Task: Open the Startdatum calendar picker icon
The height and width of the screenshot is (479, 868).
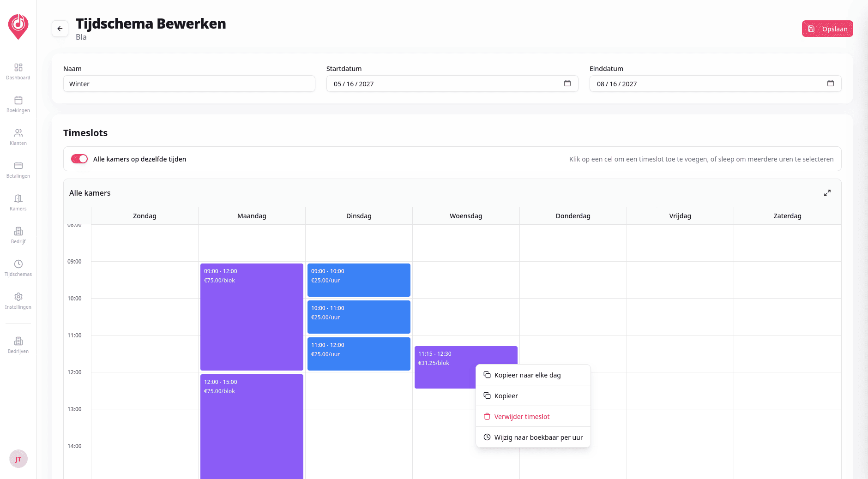Action: pos(567,84)
